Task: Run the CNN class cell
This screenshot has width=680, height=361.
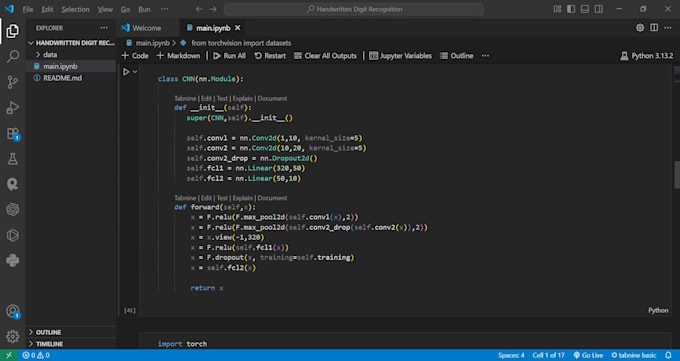Action: pos(126,72)
